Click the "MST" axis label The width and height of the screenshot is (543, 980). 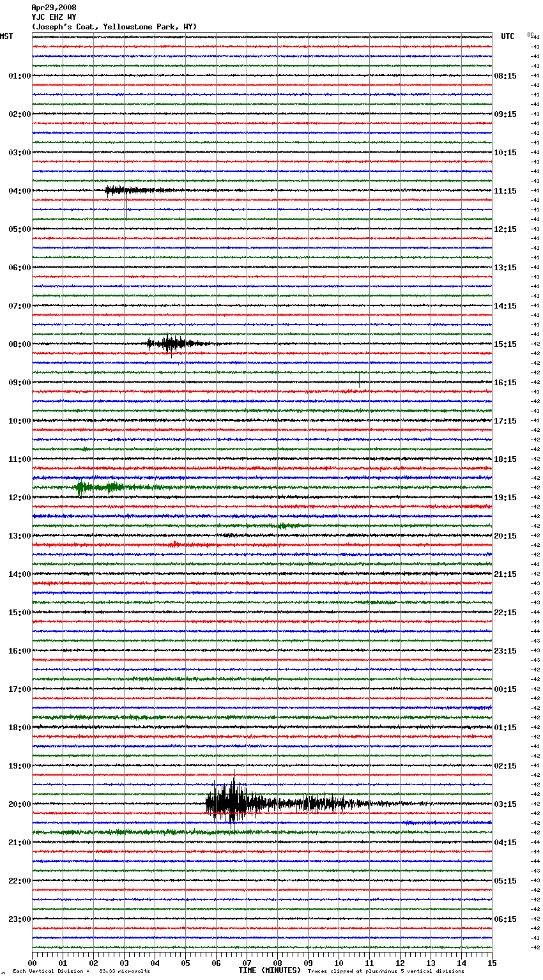[x=6, y=36]
